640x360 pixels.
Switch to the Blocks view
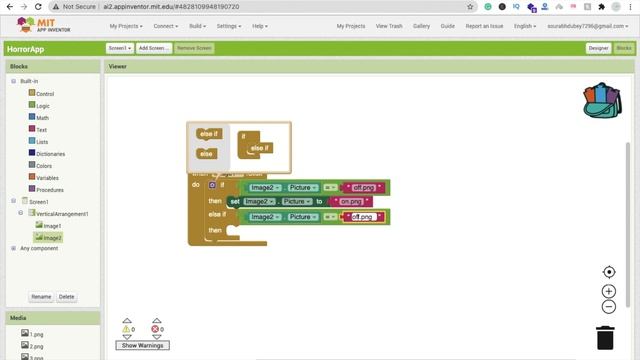624,48
